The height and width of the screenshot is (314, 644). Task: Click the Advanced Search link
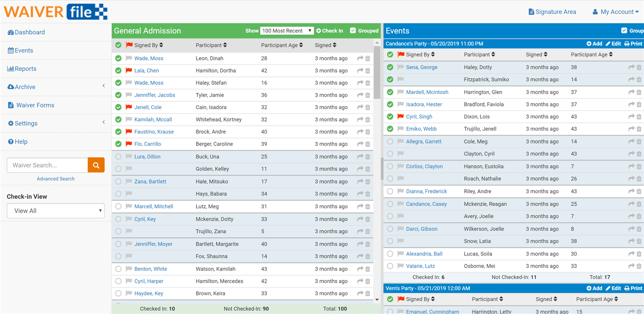[55, 179]
